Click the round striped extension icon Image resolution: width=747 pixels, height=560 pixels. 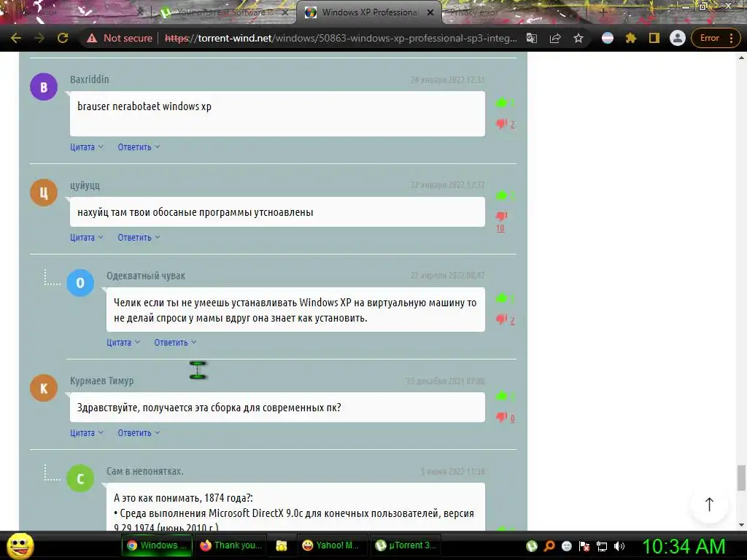pyautogui.click(x=608, y=38)
